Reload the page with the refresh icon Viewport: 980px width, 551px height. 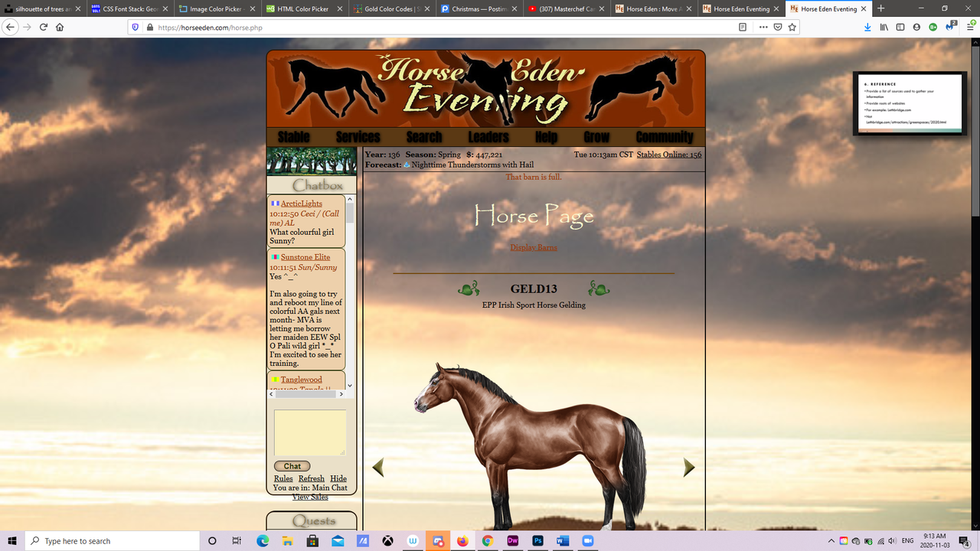44,27
